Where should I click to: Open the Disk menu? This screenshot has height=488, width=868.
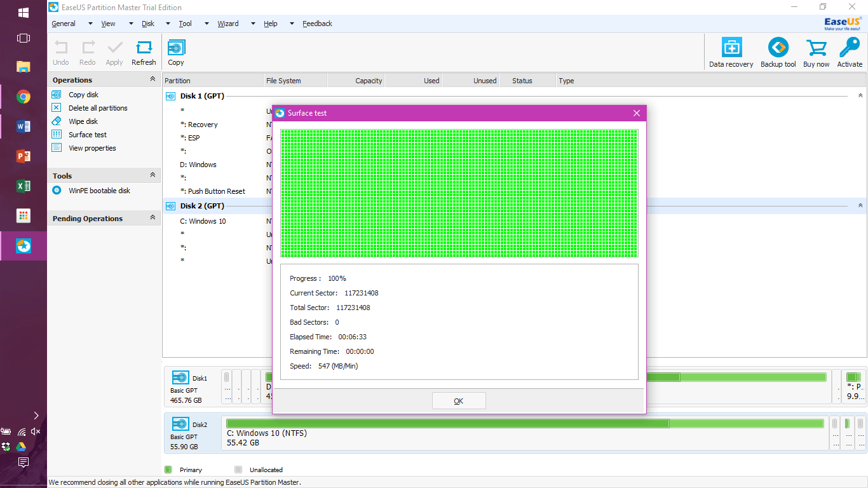[x=148, y=24]
